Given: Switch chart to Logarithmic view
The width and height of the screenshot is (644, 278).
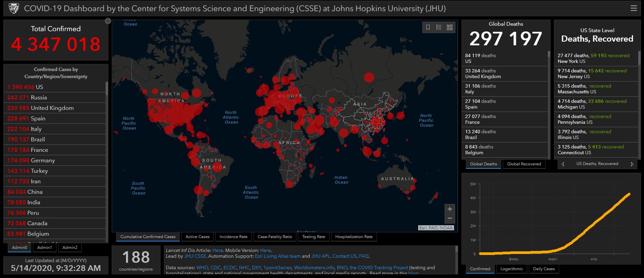Looking at the screenshot, I should coord(511,269).
